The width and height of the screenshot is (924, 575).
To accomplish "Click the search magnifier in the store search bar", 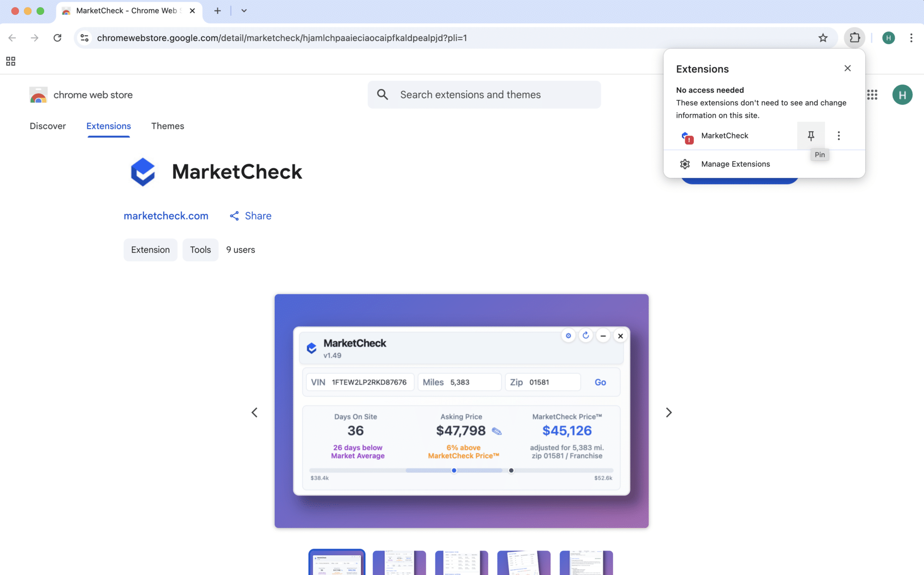I will coord(382,94).
